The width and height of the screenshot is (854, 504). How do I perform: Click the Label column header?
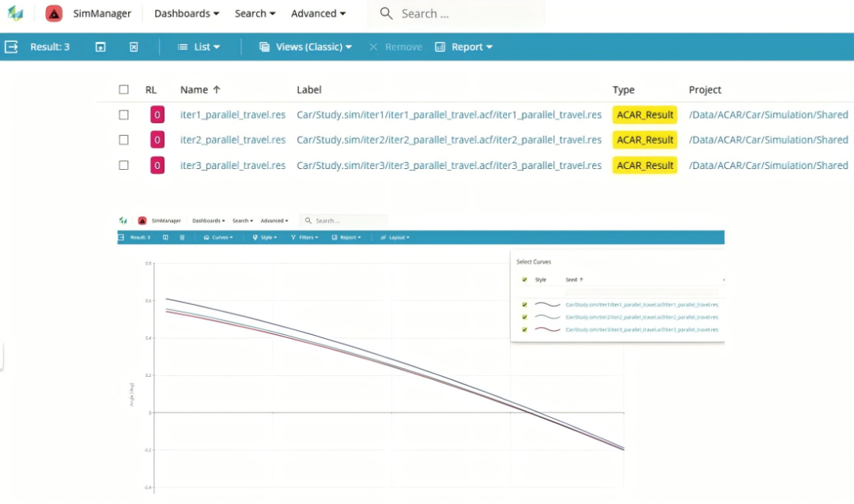(x=309, y=90)
